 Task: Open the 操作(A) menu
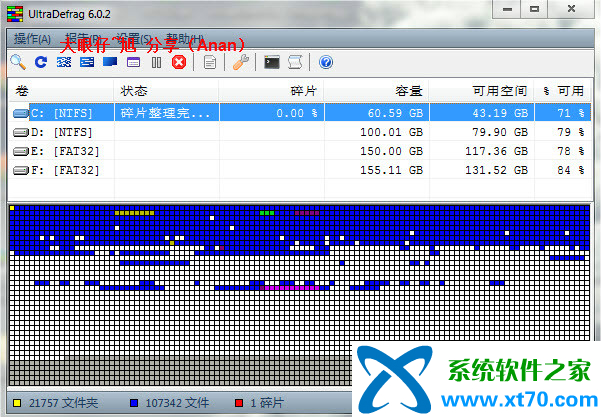tap(32, 39)
